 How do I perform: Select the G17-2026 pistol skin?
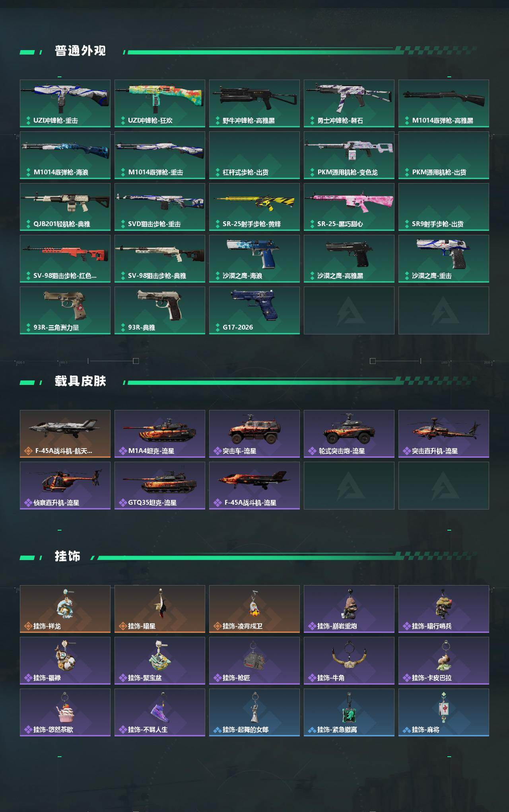254,310
